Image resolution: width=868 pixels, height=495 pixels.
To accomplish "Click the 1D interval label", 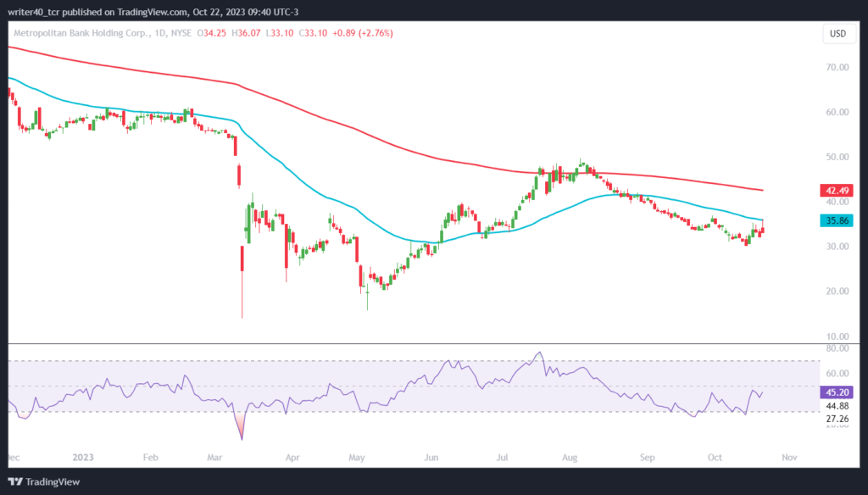I will (x=160, y=33).
